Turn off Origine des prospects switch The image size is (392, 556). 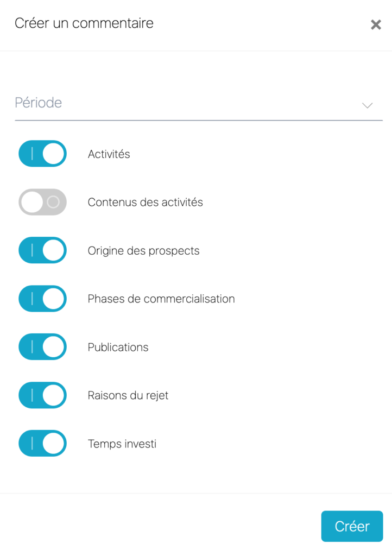pos(42,250)
